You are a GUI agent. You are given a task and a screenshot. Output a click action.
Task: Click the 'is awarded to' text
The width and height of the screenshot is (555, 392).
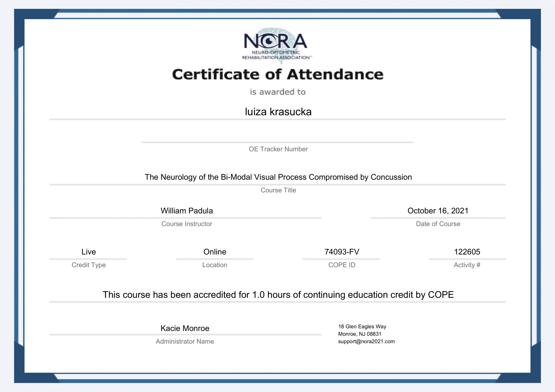coord(277,92)
